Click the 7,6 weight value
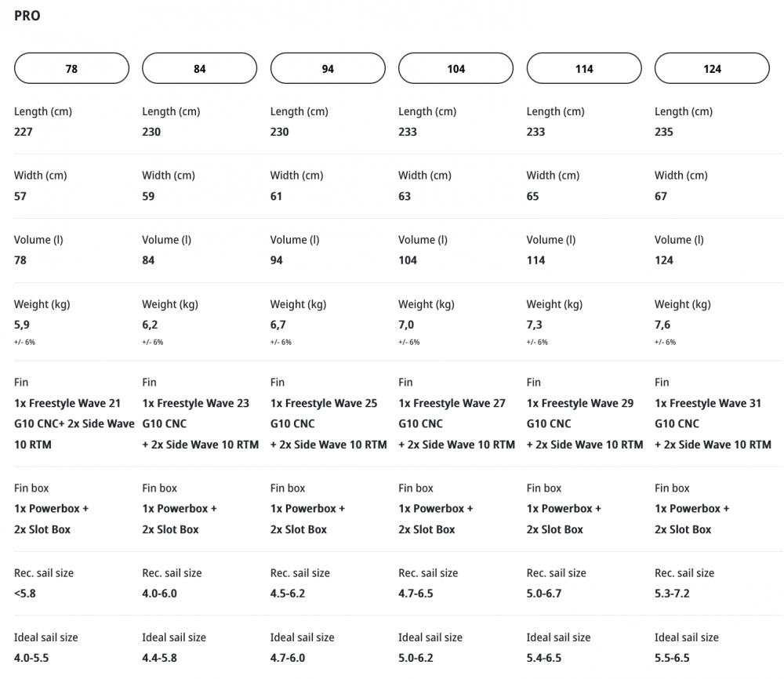Screen dimensions: 784x679 tap(662, 325)
